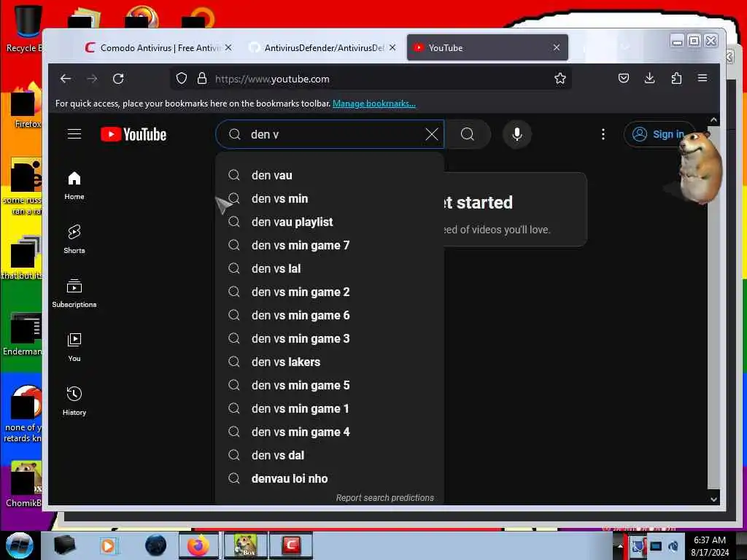This screenshot has height=560, width=747.
Task: Click the YouTube logo
Action: pyautogui.click(x=133, y=135)
